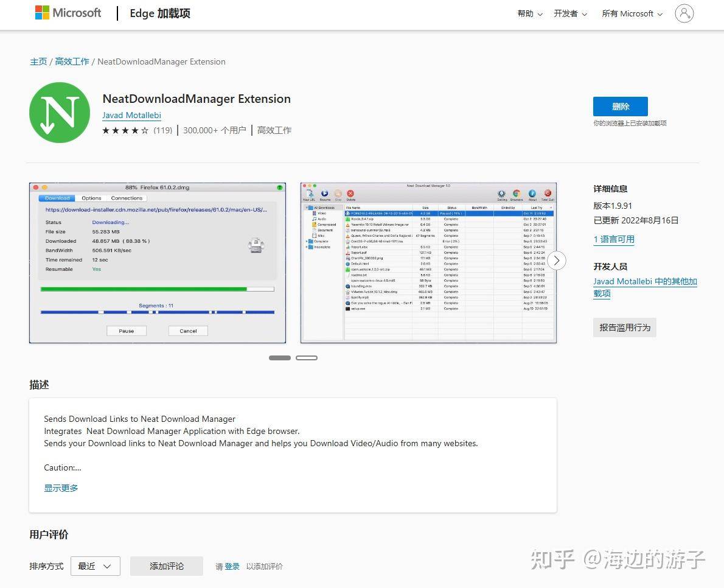Expand description with 显示更多
724x588 pixels.
tap(61, 488)
